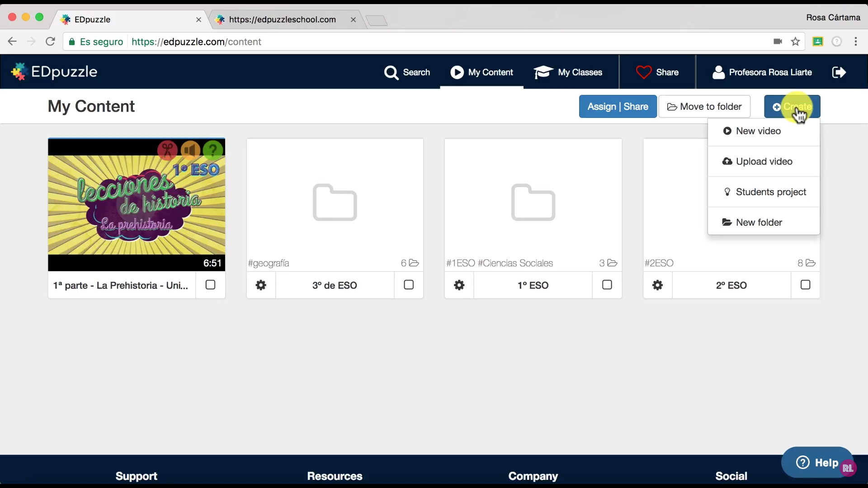This screenshot has width=868, height=488.
Task: Choose New video from Create menu
Action: click(758, 131)
